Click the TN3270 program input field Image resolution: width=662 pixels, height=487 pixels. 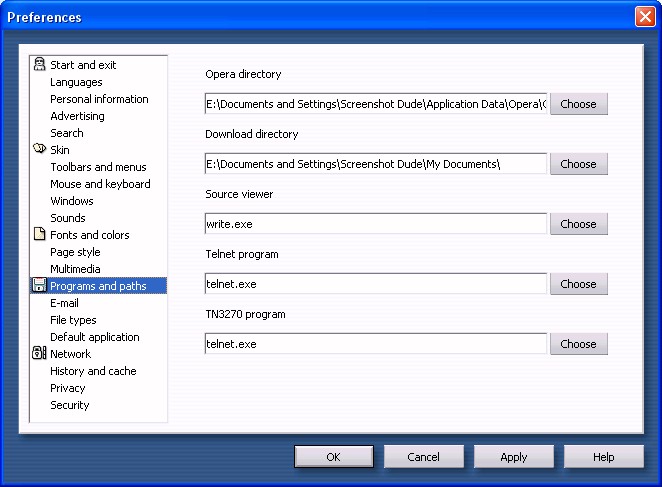[376, 344]
